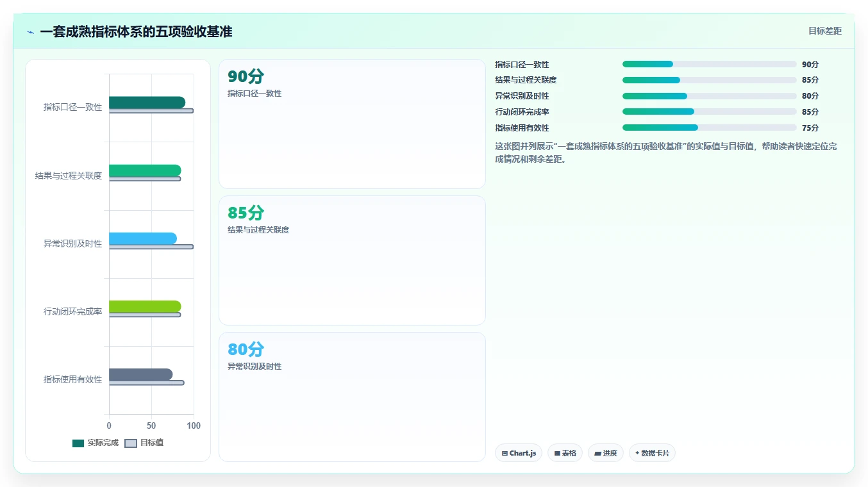Toggle the 实际完成 legend item in the chart

click(x=96, y=443)
